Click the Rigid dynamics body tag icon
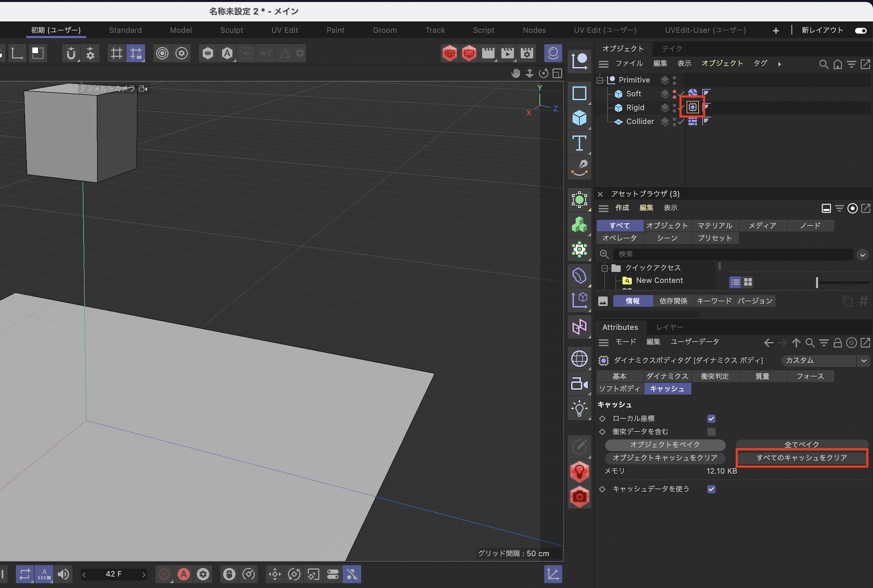The image size is (873, 588). [693, 107]
